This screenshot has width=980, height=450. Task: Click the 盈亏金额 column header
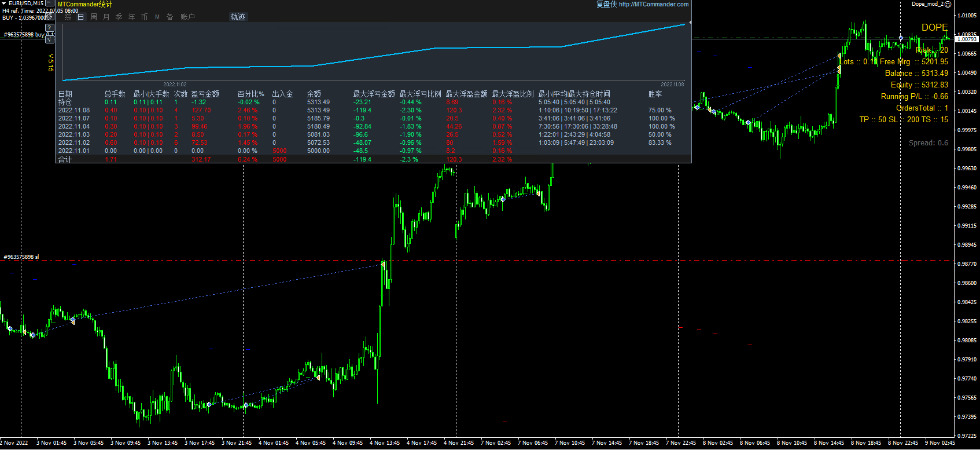point(205,94)
